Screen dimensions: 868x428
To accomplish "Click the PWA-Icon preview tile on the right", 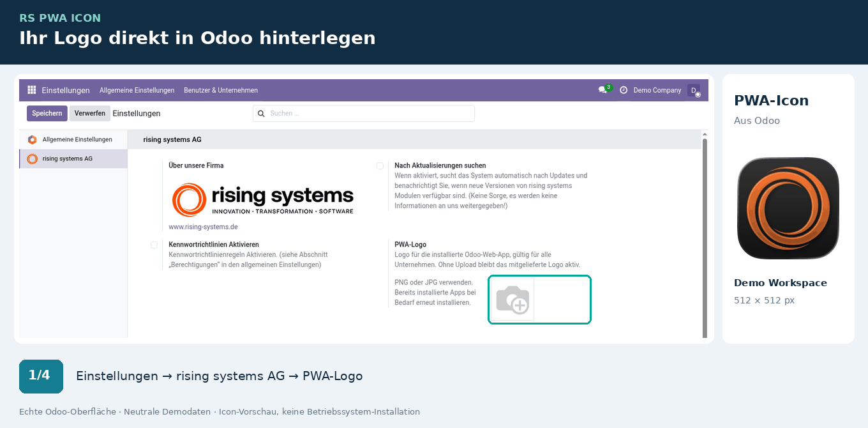I will pos(788,208).
